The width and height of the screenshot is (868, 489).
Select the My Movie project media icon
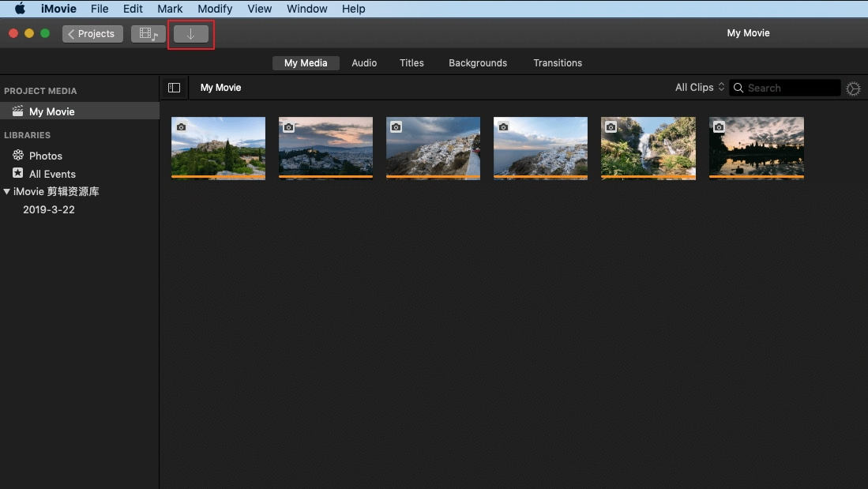click(17, 111)
